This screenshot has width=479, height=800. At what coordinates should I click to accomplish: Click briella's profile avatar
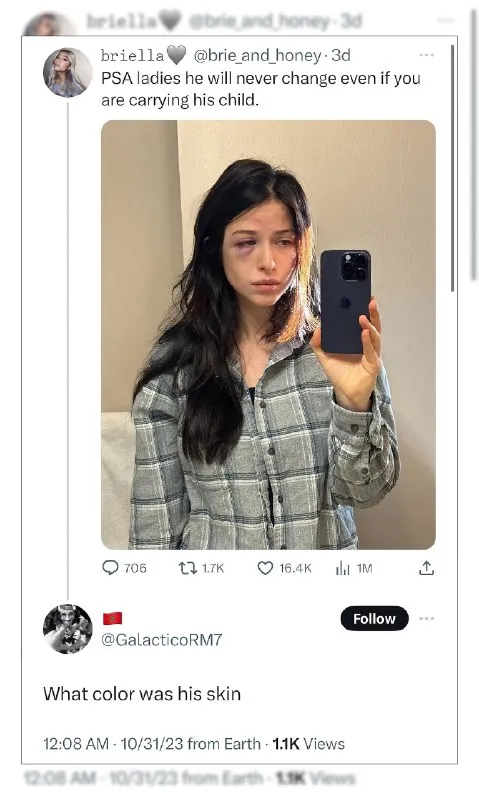coord(67,72)
